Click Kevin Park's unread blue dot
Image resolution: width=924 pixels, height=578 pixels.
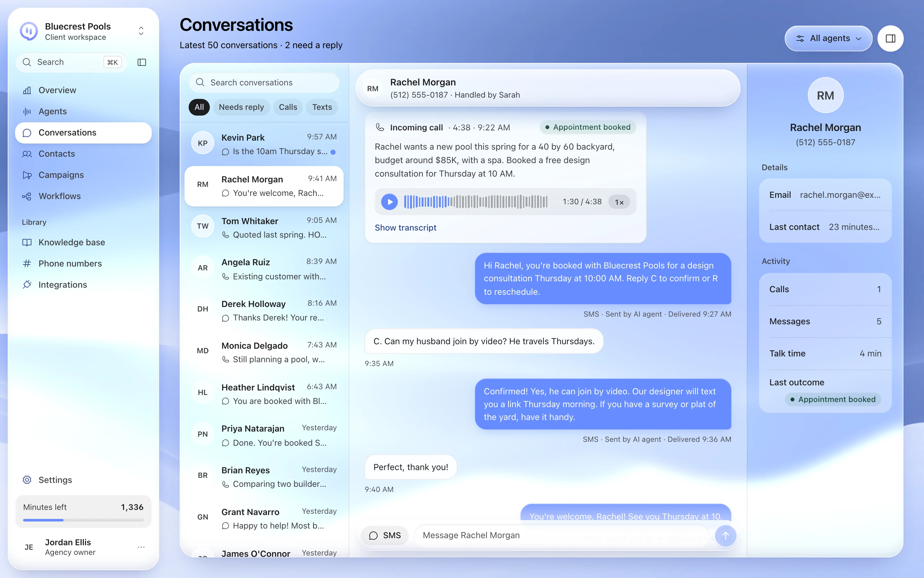click(x=333, y=152)
